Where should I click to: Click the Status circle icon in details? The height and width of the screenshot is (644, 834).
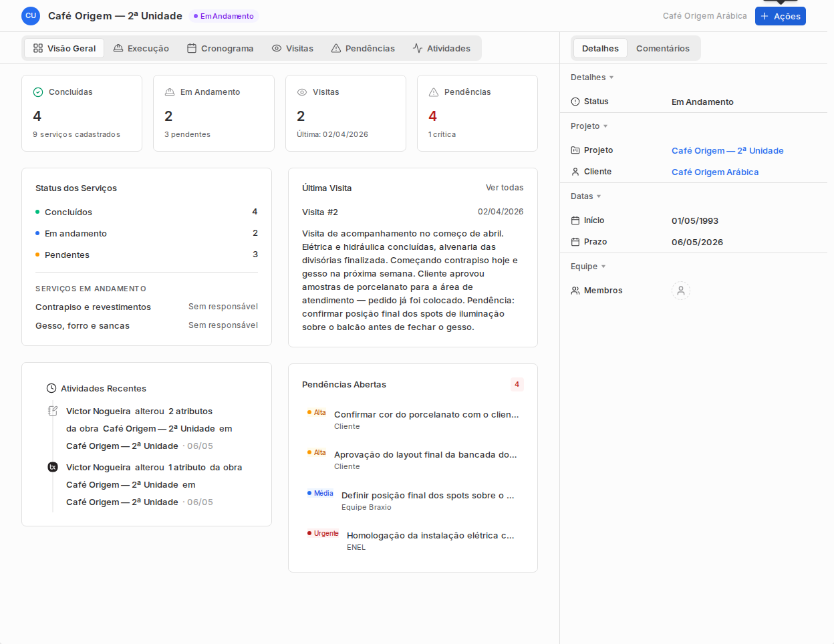575,102
